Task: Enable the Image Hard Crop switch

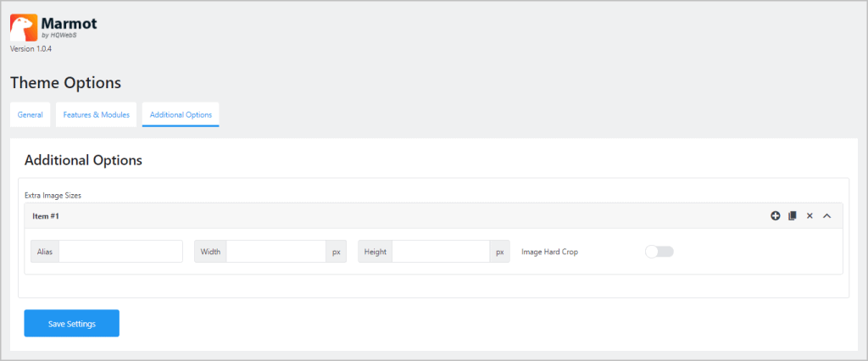Action: [x=659, y=252]
